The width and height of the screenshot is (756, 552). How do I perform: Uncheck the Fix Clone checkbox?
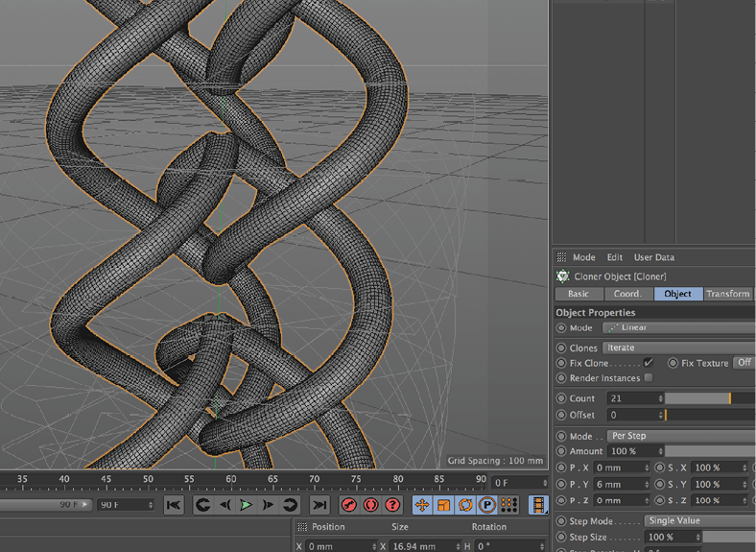pos(649,363)
